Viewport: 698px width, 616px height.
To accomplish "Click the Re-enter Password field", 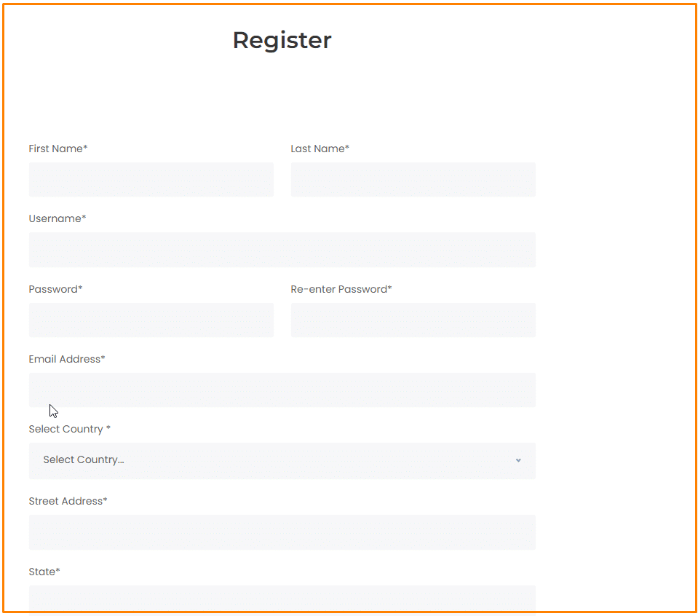I will 413,320.
